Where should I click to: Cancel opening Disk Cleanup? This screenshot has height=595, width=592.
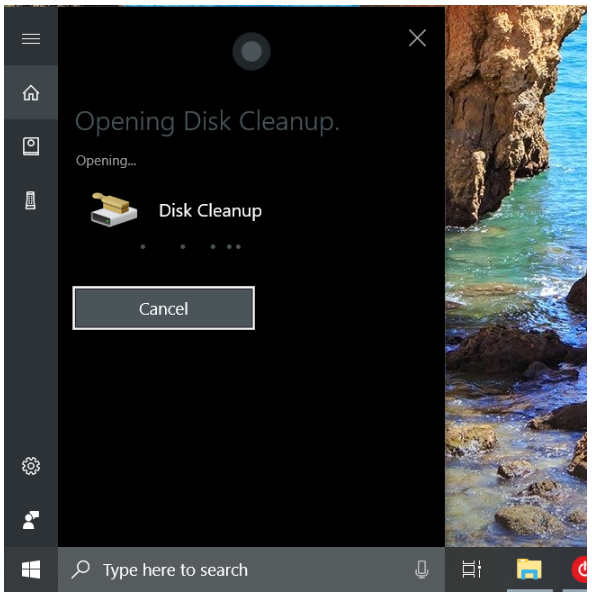164,308
